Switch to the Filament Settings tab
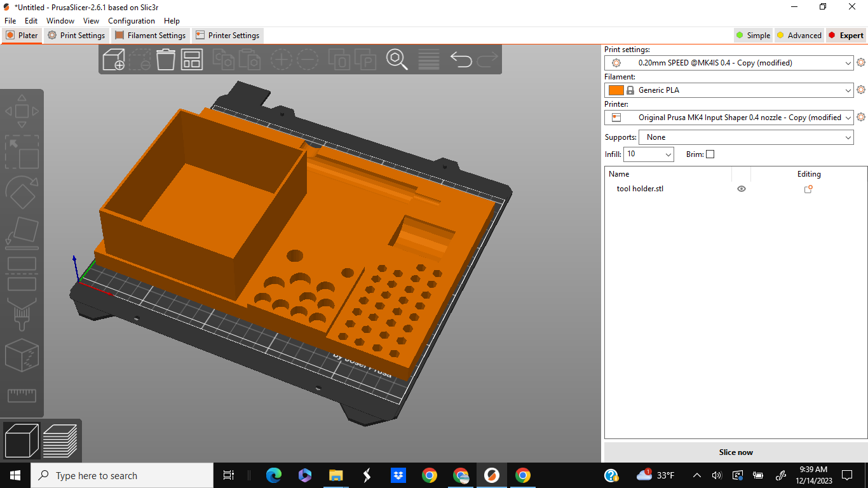 [x=151, y=36]
